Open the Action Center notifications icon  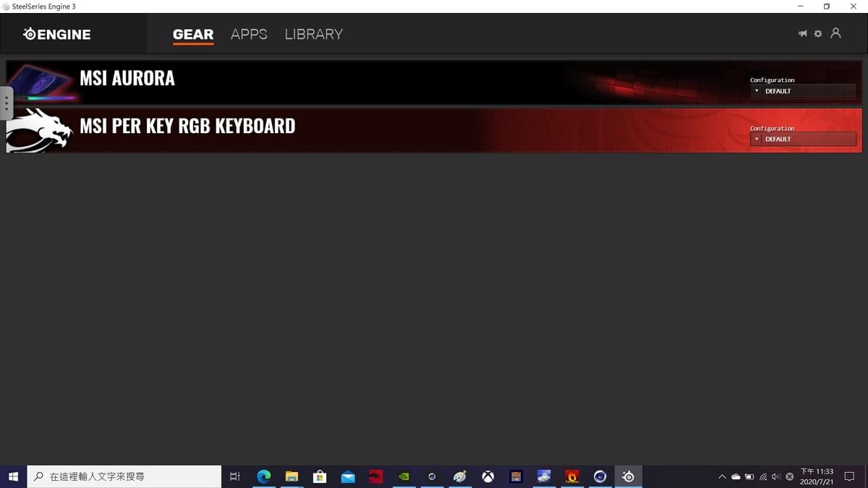tap(850, 477)
